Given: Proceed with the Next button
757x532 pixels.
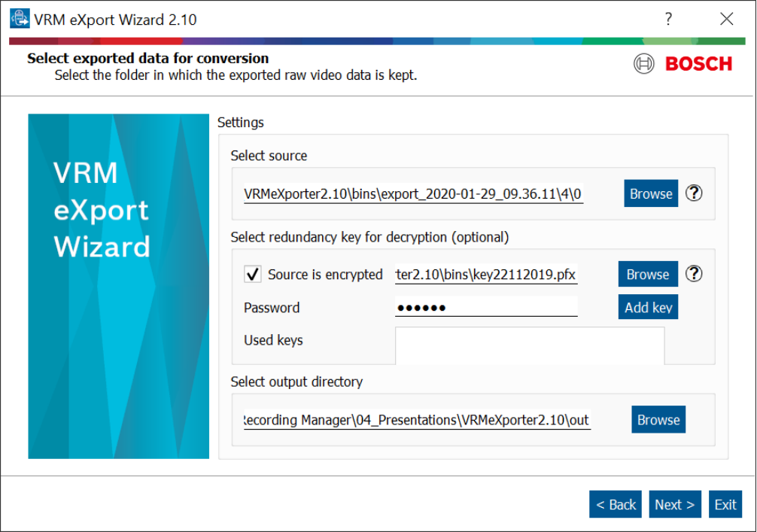Looking at the screenshot, I should 674,504.
